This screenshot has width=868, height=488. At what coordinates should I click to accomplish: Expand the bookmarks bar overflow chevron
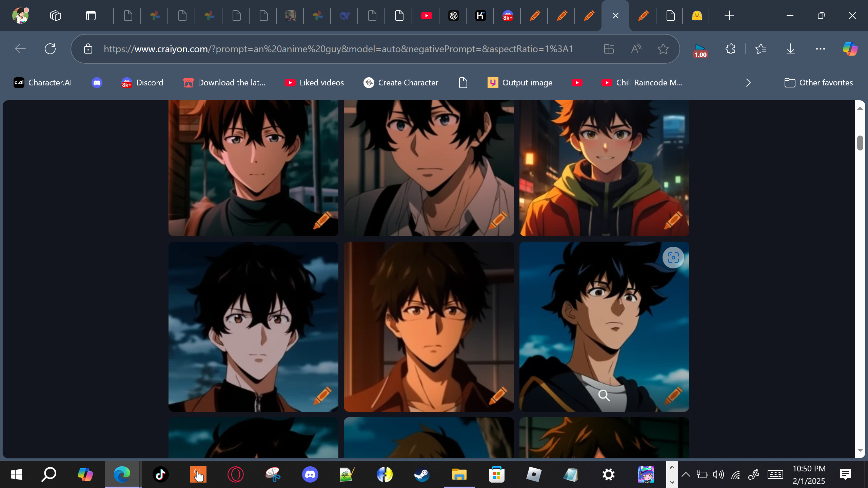coord(748,83)
